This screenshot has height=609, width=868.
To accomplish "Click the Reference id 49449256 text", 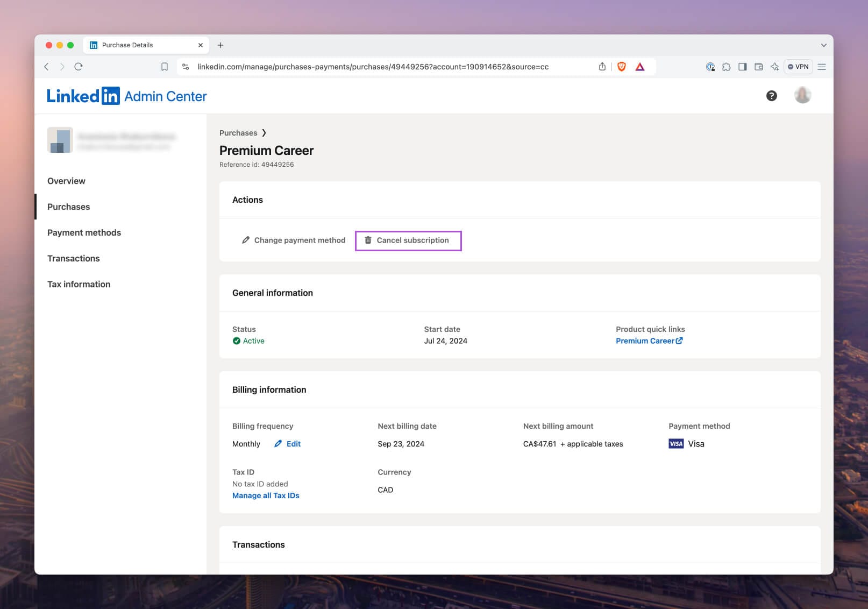I will tap(257, 165).
